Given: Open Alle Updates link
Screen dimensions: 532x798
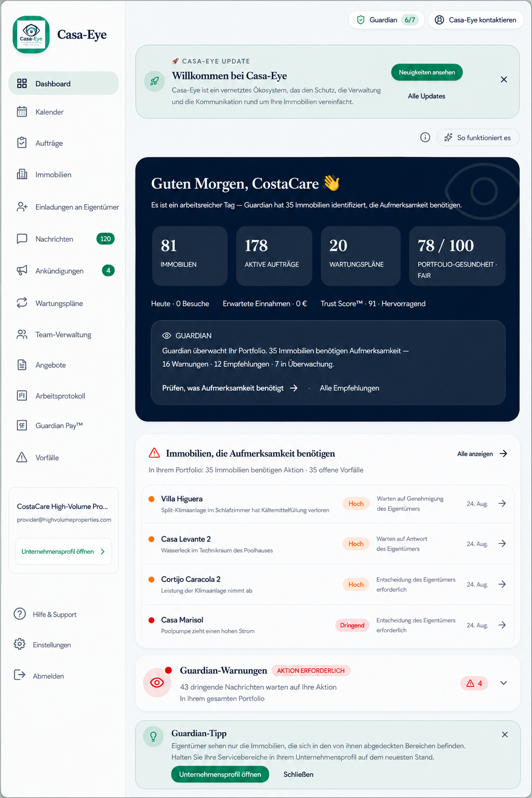Looking at the screenshot, I should click(427, 96).
